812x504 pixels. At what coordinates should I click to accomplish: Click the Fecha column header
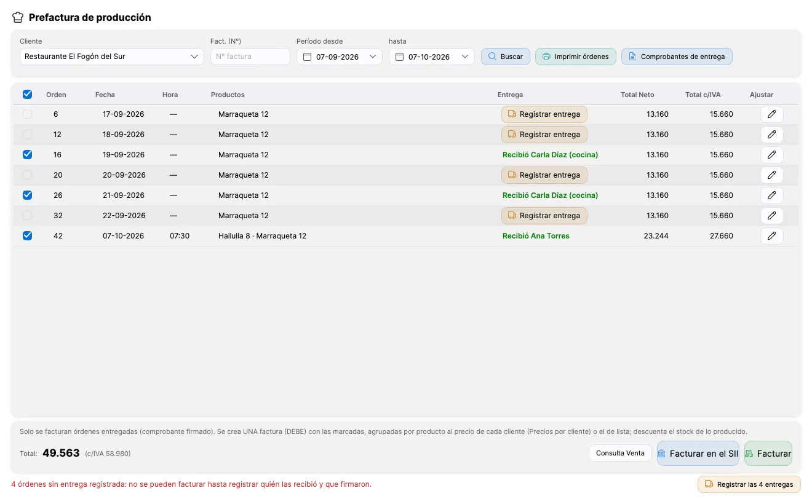click(105, 95)
